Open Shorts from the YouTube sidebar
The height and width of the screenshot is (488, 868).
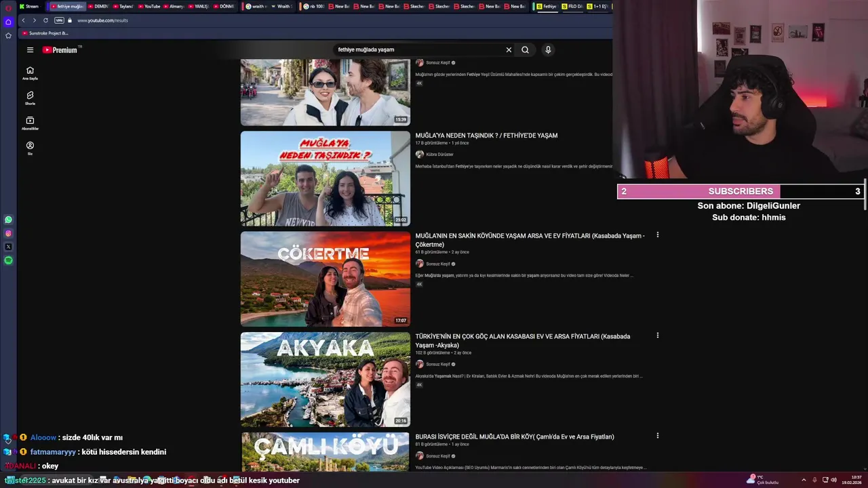[x=30, y=98]
